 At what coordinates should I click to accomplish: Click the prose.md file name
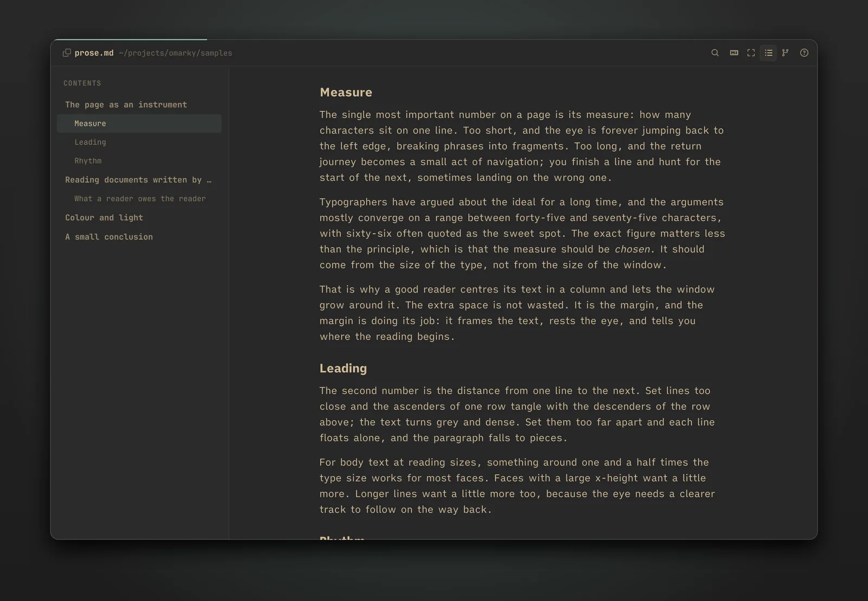94,53
